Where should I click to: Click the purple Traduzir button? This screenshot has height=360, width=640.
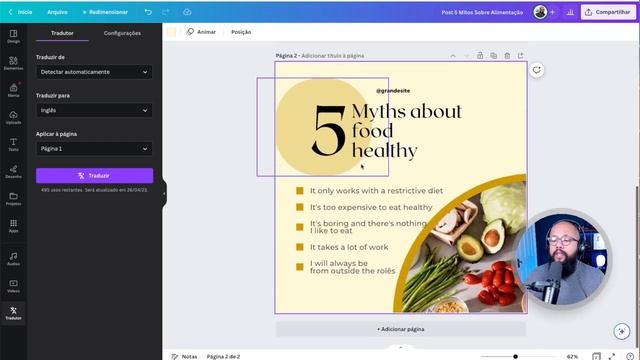click(x=94, y=176)
